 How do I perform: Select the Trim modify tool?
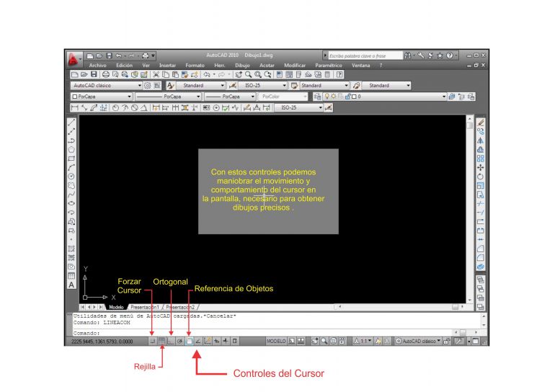coord(480,204)
